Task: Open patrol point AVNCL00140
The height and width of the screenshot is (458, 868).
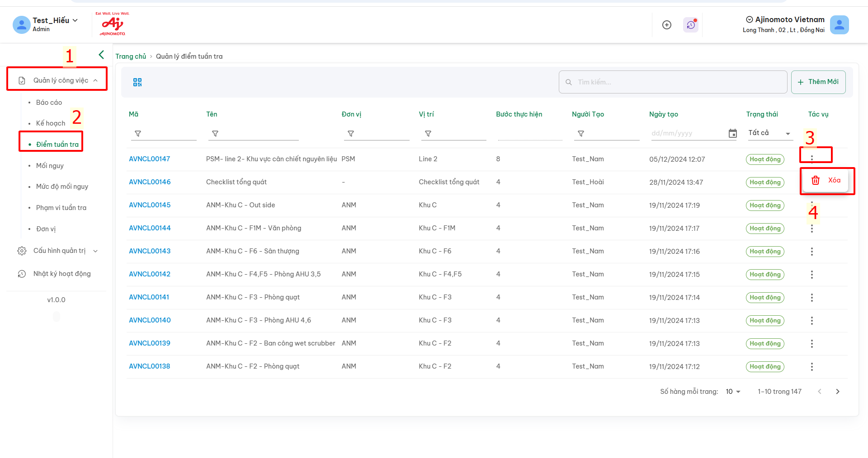Action: click(x=150, y=320)
